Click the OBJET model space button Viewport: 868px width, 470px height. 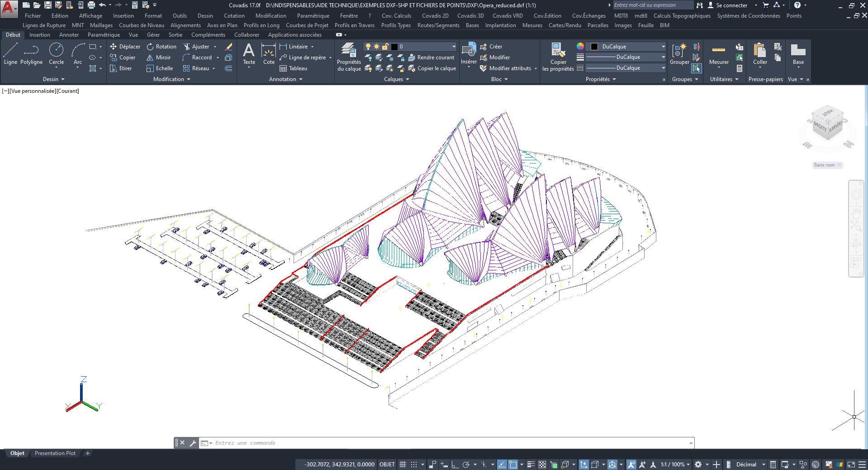[x=387, y=464]
